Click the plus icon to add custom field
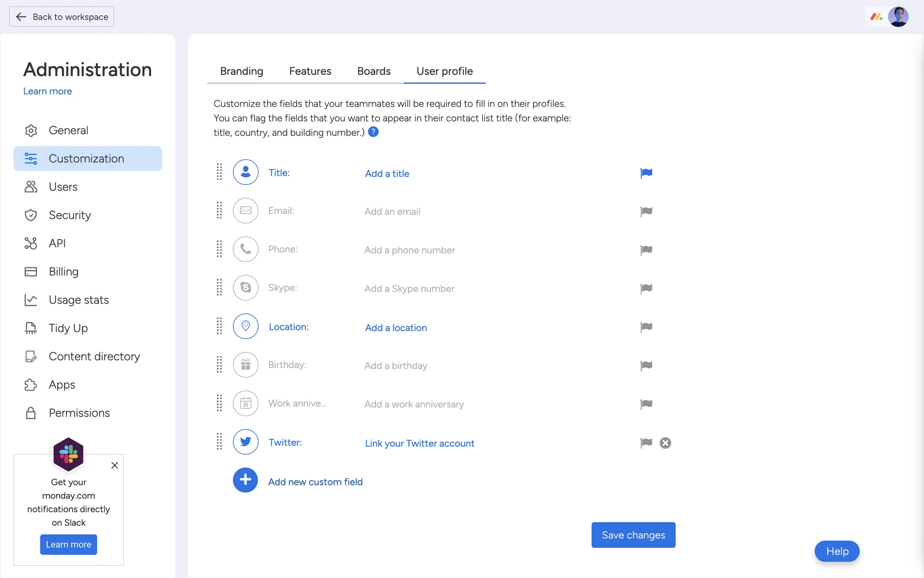This screenshot has height=578, width=924. (x=245, y=480)
